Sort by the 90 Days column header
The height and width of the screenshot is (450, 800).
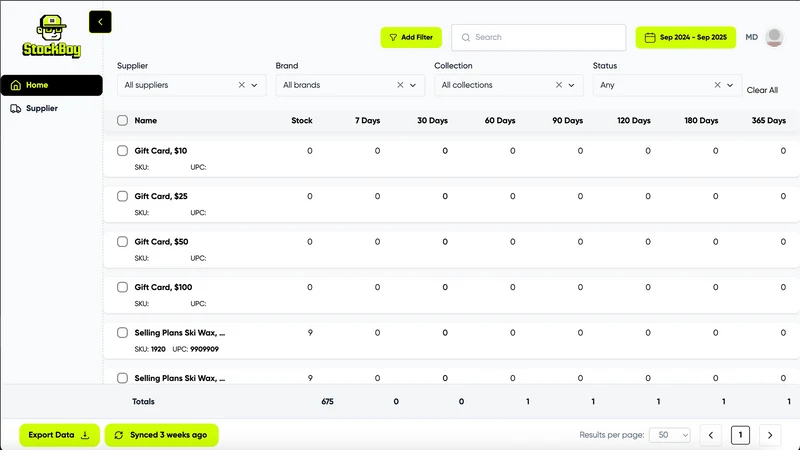567,120
